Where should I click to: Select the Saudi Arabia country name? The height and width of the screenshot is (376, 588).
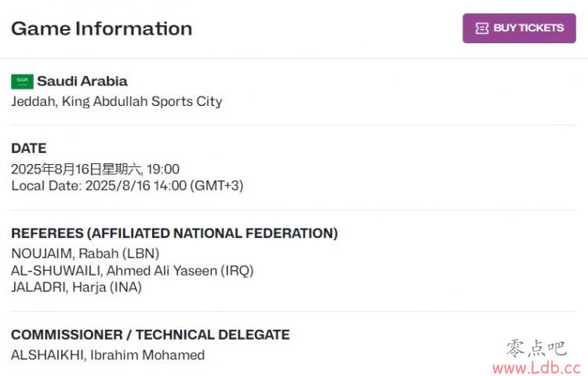(82, 81)
